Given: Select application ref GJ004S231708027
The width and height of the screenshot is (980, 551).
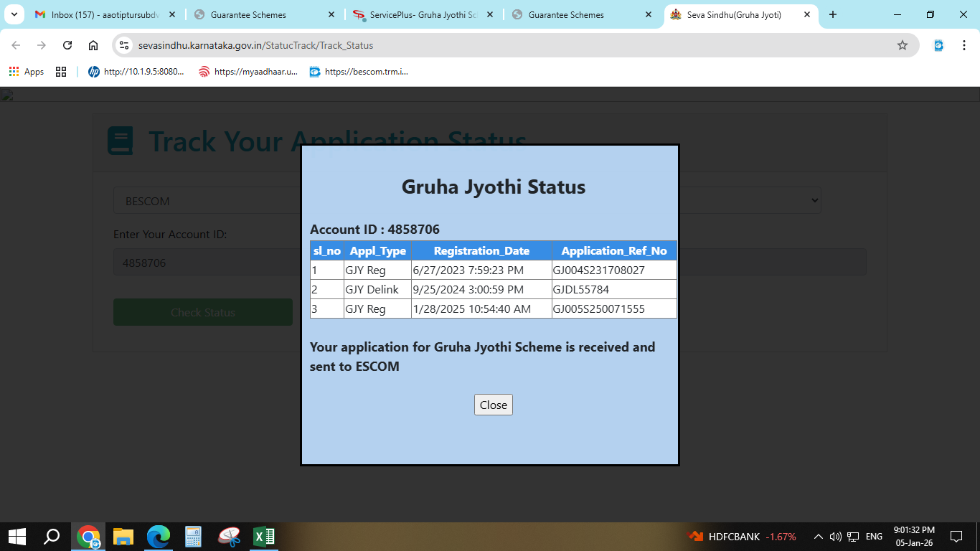Looking at the screenshot, I should click(599, 270).
